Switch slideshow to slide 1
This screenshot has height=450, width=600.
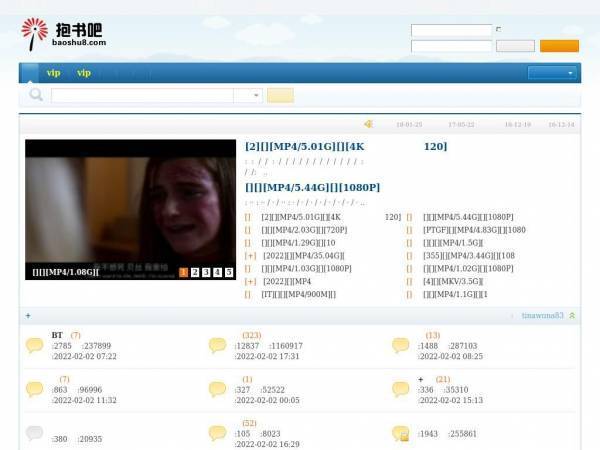[x=183, y=272]
